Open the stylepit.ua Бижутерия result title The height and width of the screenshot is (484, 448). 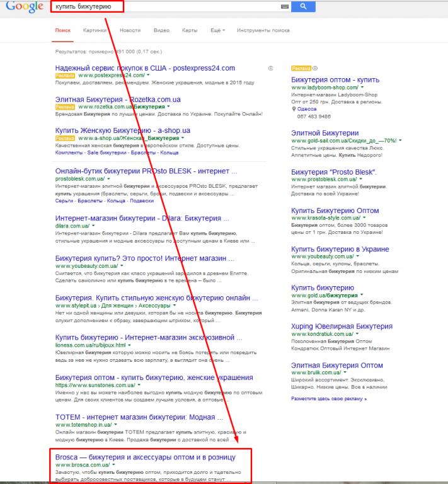[x=157, y=298]
